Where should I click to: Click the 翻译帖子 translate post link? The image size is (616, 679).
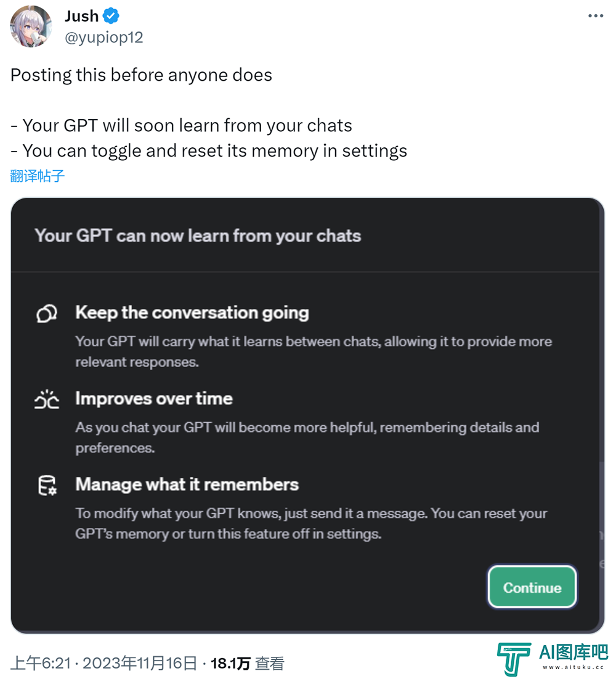click(x=37, y=176)
